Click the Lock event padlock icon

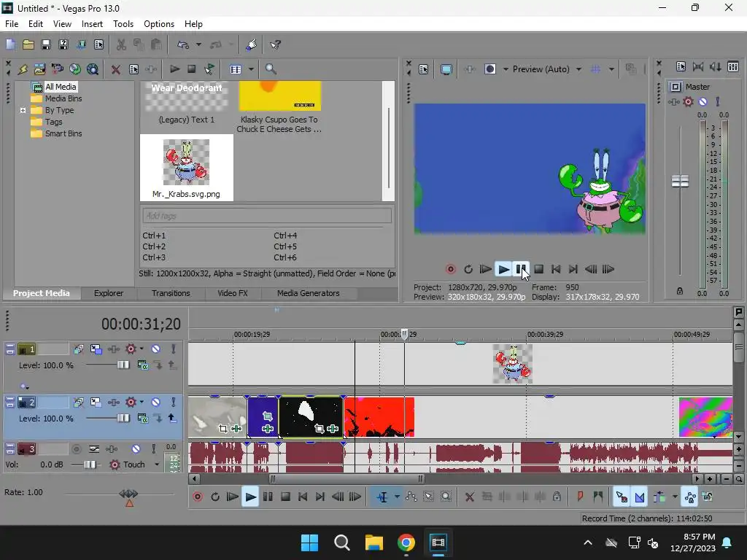point(557,497)
